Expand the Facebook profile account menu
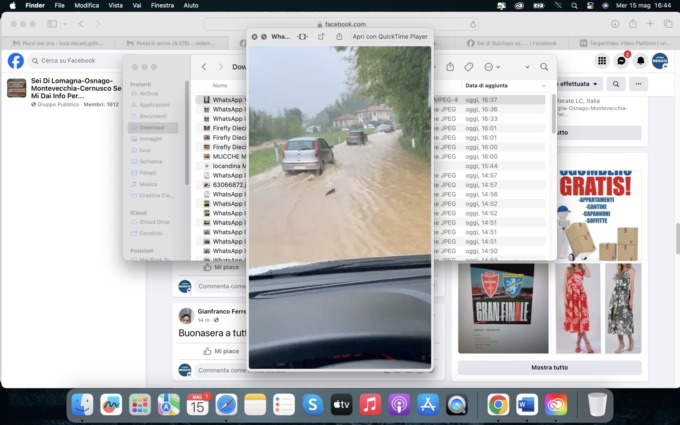Viewport: 680px width, 425px height. coord(660,61)
